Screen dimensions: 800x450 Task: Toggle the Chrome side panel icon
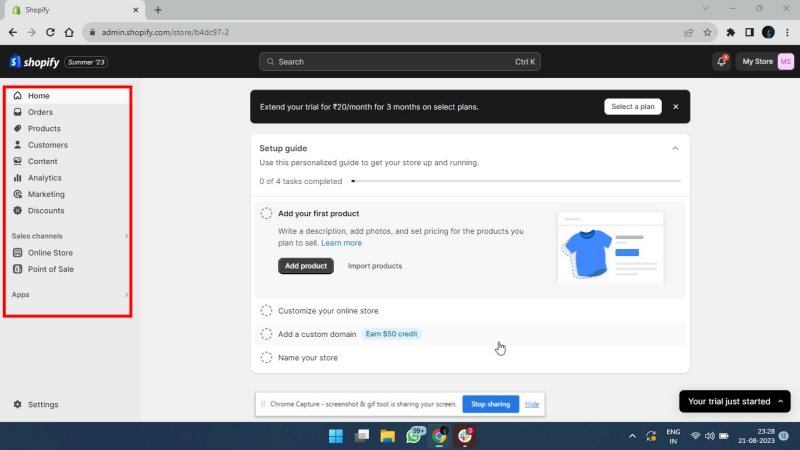point(749,32)
